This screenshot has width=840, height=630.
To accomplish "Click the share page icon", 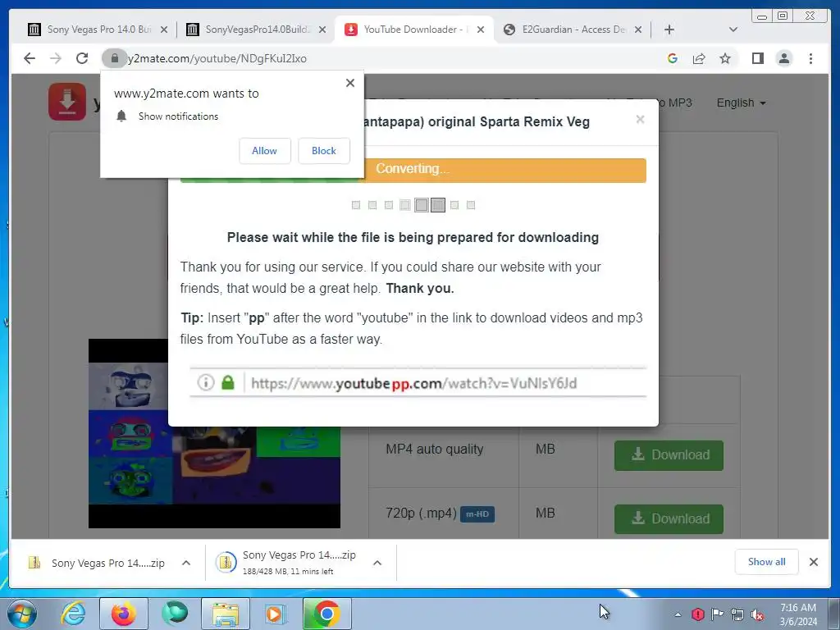I will 699,58.
